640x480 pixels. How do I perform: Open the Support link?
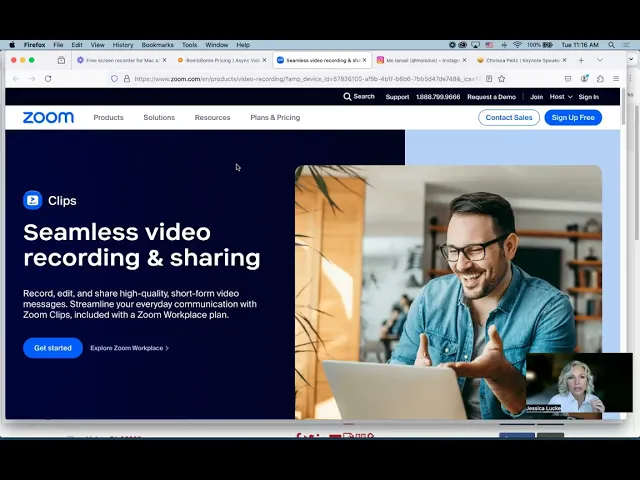398,97
